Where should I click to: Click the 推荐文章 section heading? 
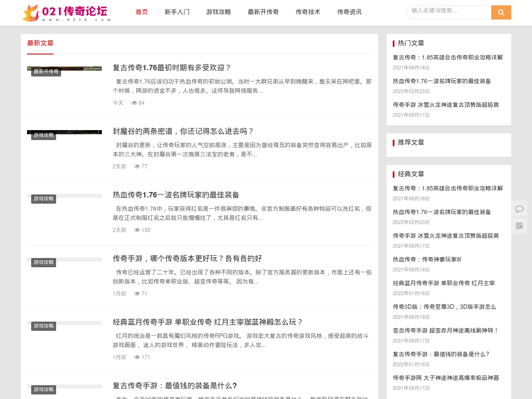click(x=411, y=143)
